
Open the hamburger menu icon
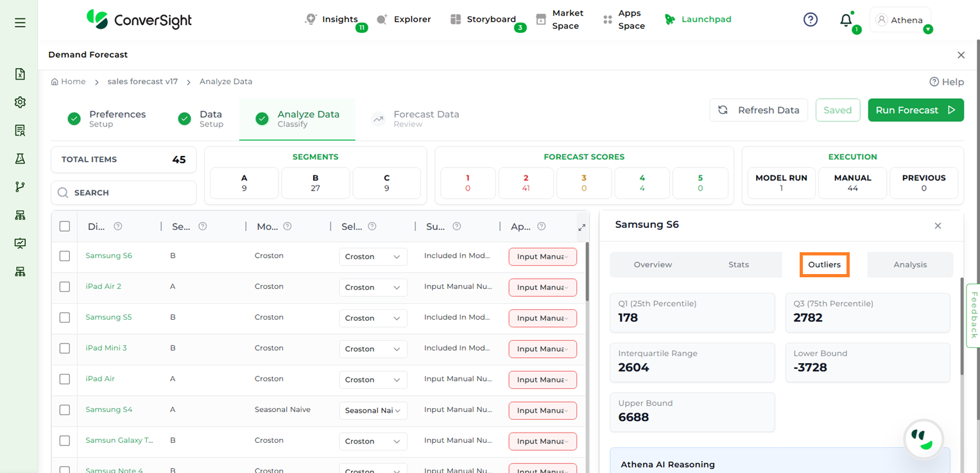20,22
